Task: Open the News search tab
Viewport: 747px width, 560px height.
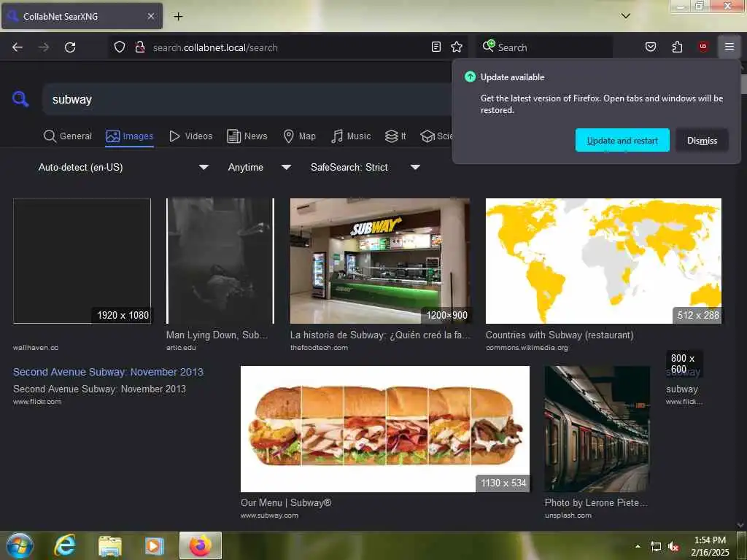Action: coord(247,136)
